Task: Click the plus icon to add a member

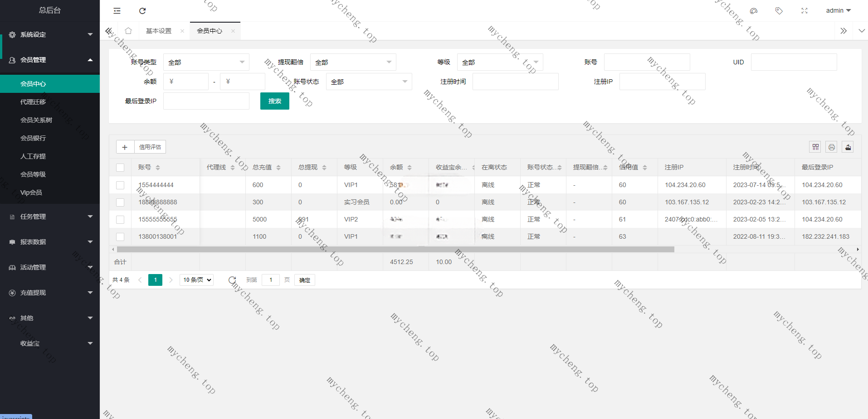Action: (125, 147)
